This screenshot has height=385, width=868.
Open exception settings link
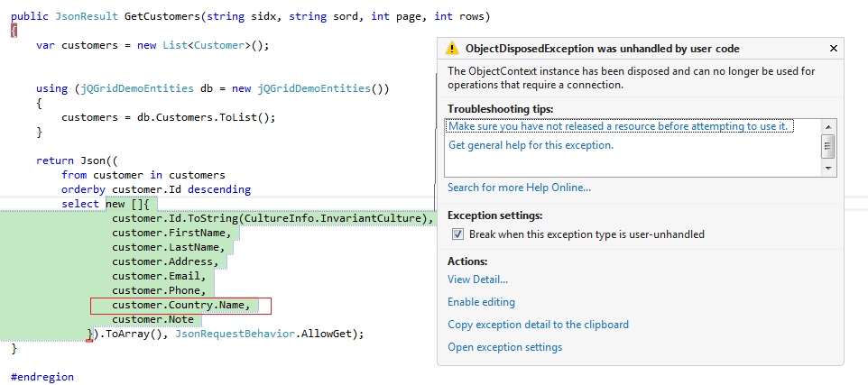pos(505,347)
